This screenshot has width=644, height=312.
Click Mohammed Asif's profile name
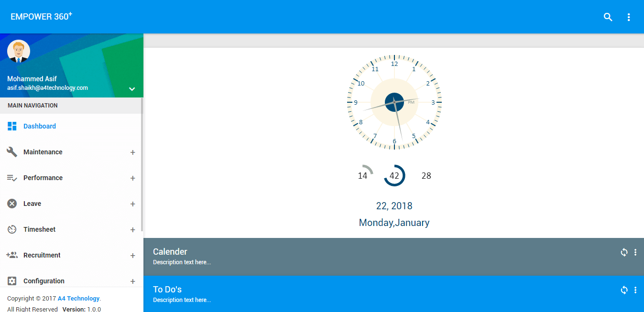coord(32,78)
